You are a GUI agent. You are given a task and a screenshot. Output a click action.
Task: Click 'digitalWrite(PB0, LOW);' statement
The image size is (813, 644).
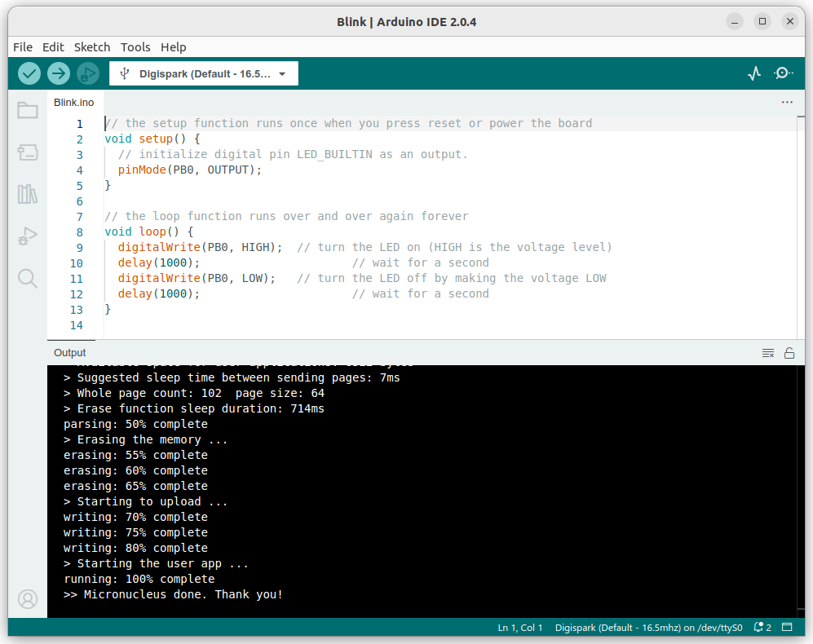[x=197, y=279]
